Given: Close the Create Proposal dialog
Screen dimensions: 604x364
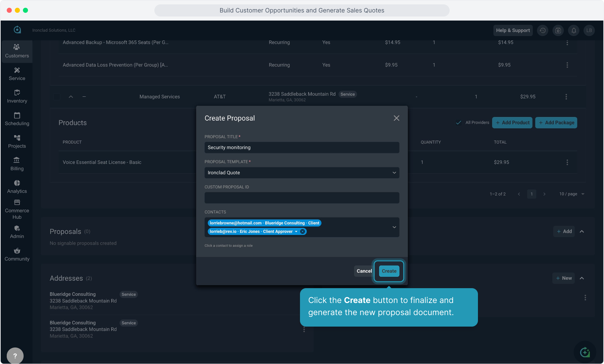Looking at the screenshot, I should [x=396, y=118].
